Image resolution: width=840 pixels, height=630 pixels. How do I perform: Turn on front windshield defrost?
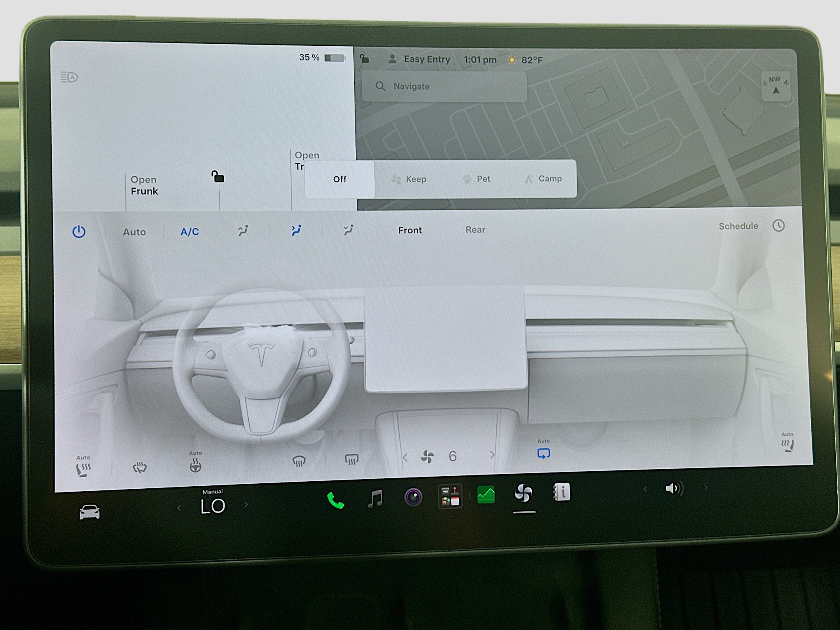click(x=299, y=461)
